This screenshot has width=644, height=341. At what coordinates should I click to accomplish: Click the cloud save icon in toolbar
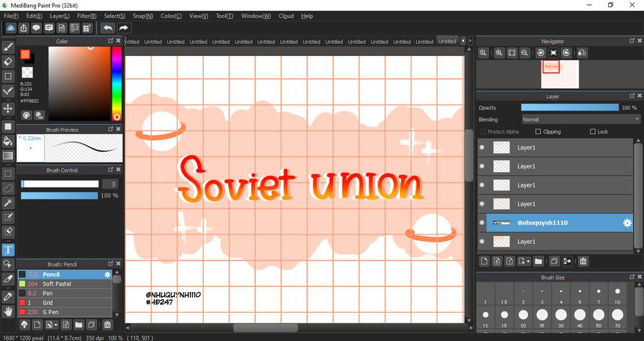(x=11, y=28)
